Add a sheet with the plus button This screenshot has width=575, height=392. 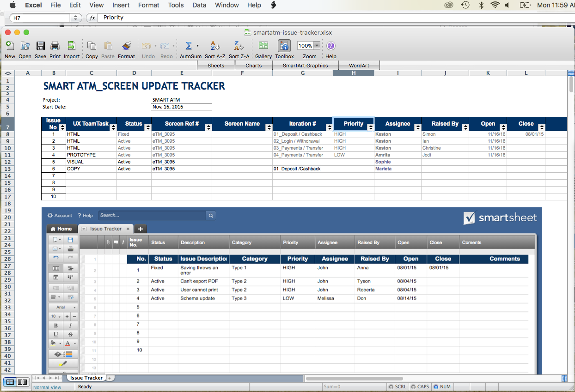coord(110,378)
